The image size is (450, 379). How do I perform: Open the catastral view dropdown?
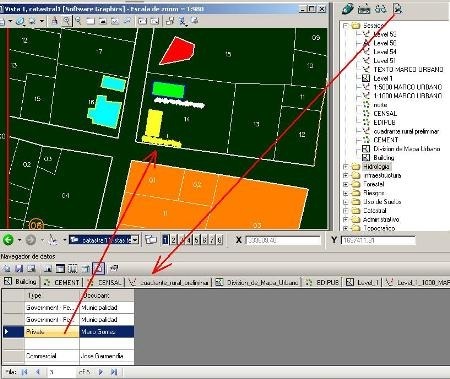tap(135, 240)
